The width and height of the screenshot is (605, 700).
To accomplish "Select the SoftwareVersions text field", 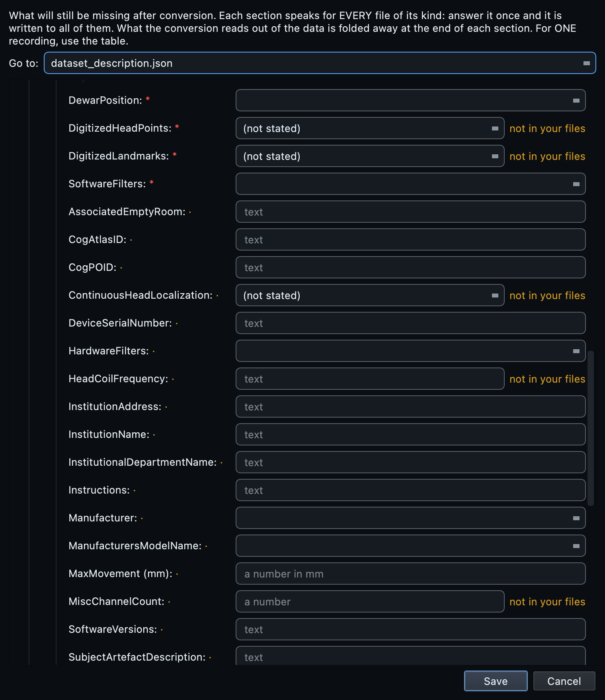I will 410,629.
